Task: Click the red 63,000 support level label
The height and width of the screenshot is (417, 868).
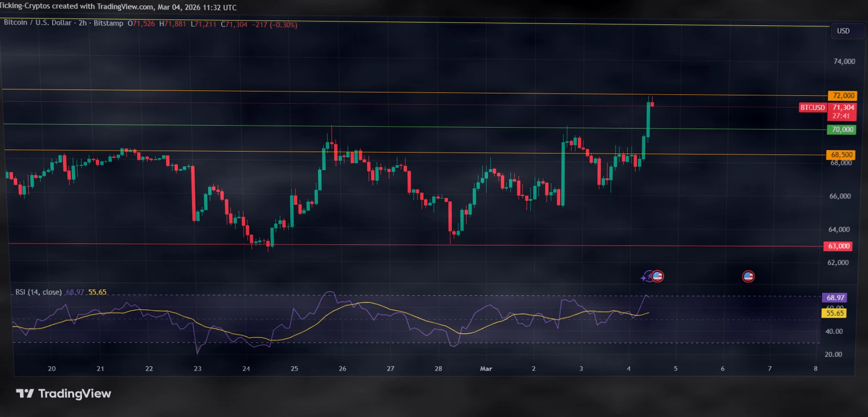Action: coord(838,246)
